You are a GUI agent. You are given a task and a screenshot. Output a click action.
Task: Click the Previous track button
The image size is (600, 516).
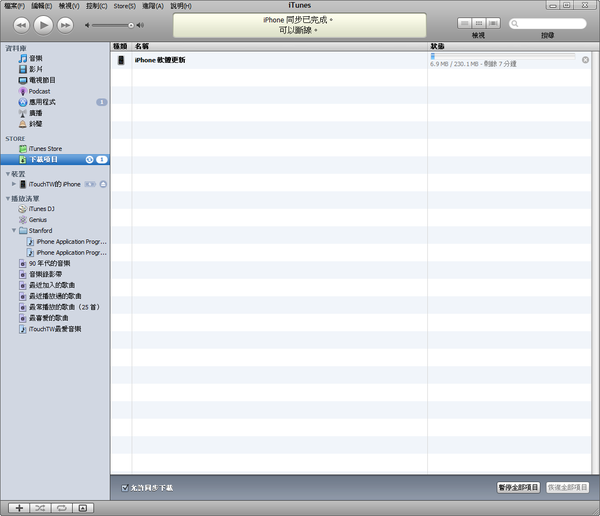[x=21, y=25]
